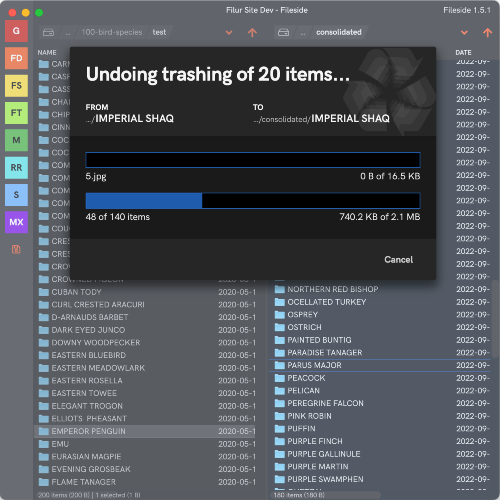Go up a folder in left pane
Screen dimensions: 500x500
click(252, 32)
